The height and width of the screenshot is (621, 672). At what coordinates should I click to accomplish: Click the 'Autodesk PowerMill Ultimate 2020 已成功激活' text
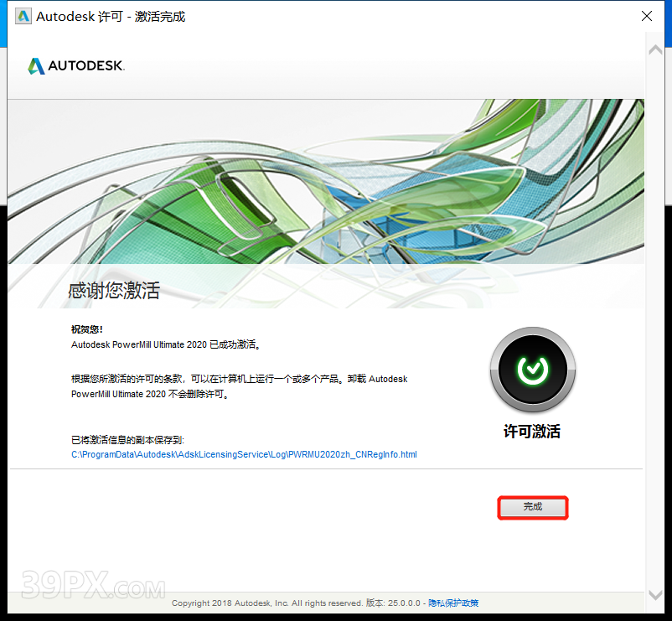coord(166,344)
